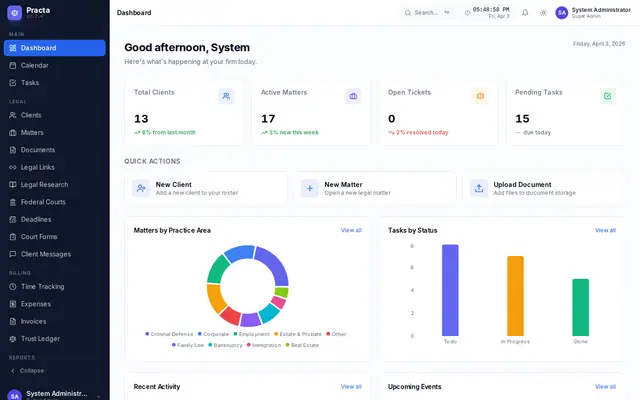Image resolution: width=640 pixels, height=400 pixels.
Task: Click the Real Estate legend entry
Action: (302, 345)
